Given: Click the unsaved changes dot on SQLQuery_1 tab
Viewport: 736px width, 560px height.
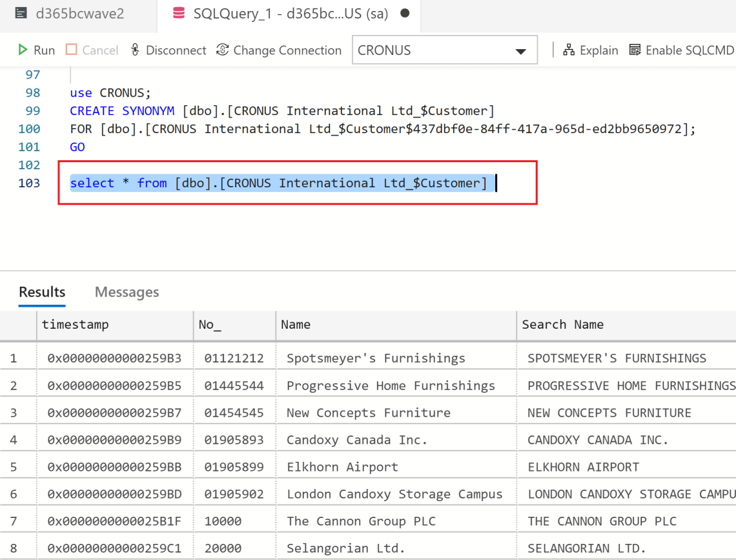Looking at the screenshot, I should point(405,13).
